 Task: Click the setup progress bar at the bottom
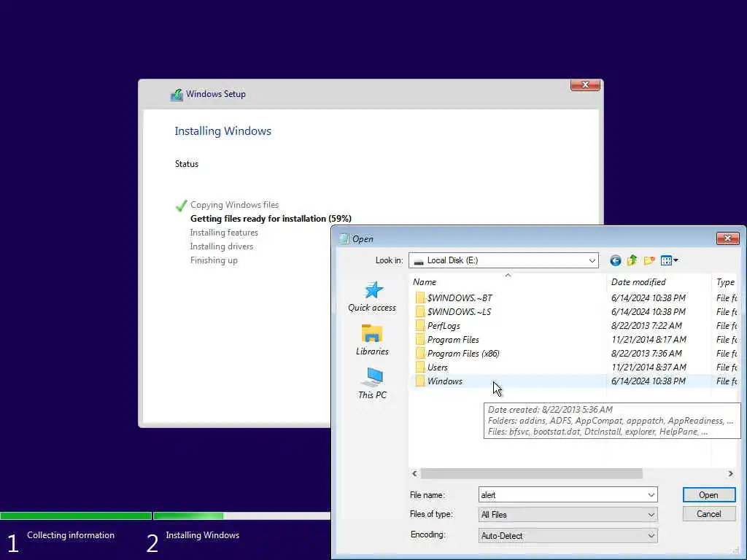(166, 516)
